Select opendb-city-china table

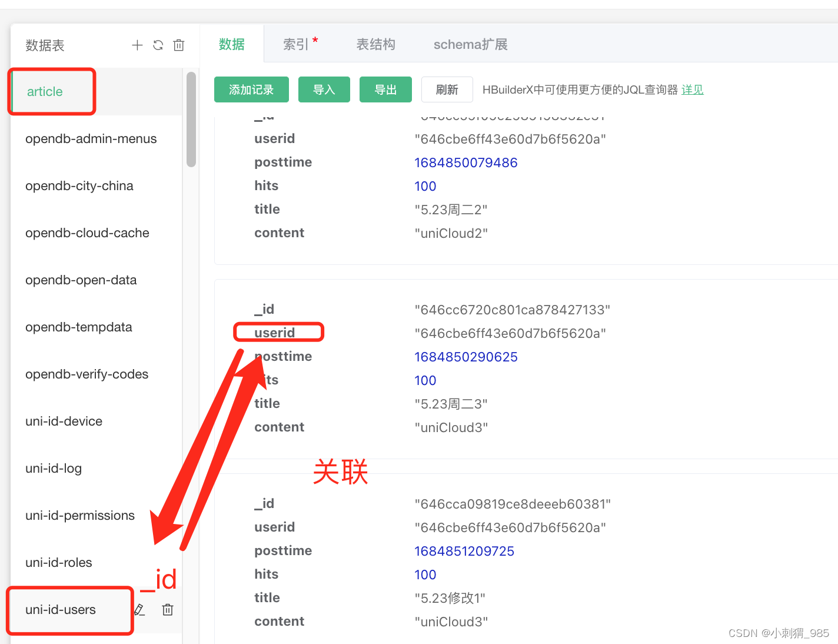97,186
